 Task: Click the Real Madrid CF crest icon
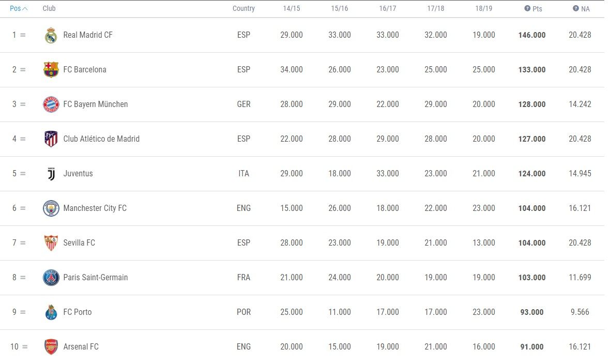tap(51, 35)
